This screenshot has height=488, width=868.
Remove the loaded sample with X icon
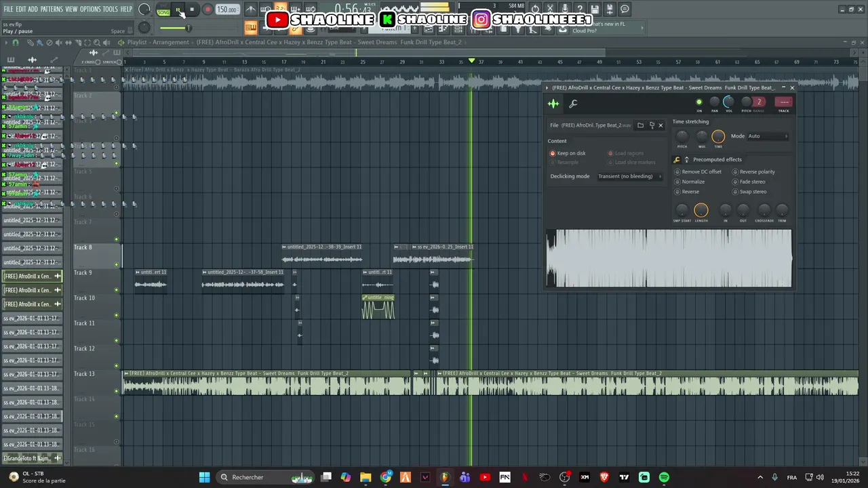click(x=660, y=125)
